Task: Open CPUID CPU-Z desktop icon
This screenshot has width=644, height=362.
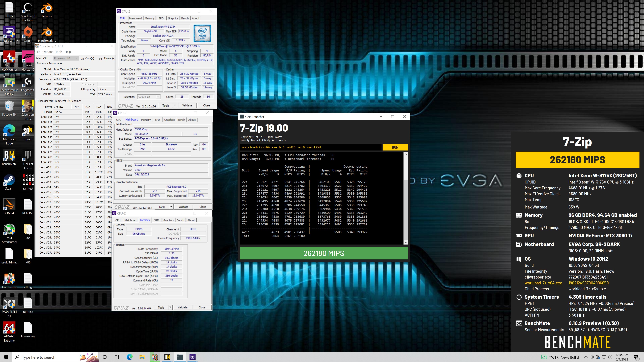Action: coord(9,34)
